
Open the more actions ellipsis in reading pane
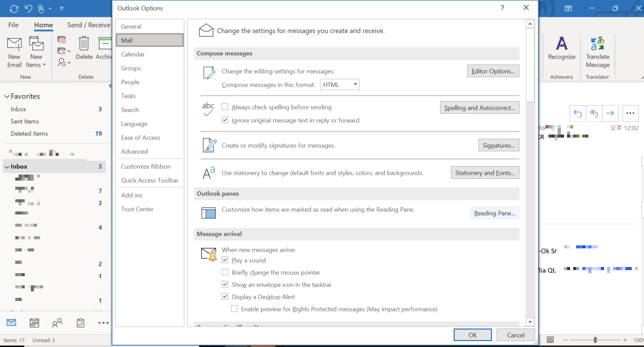[x=630, y=113]
